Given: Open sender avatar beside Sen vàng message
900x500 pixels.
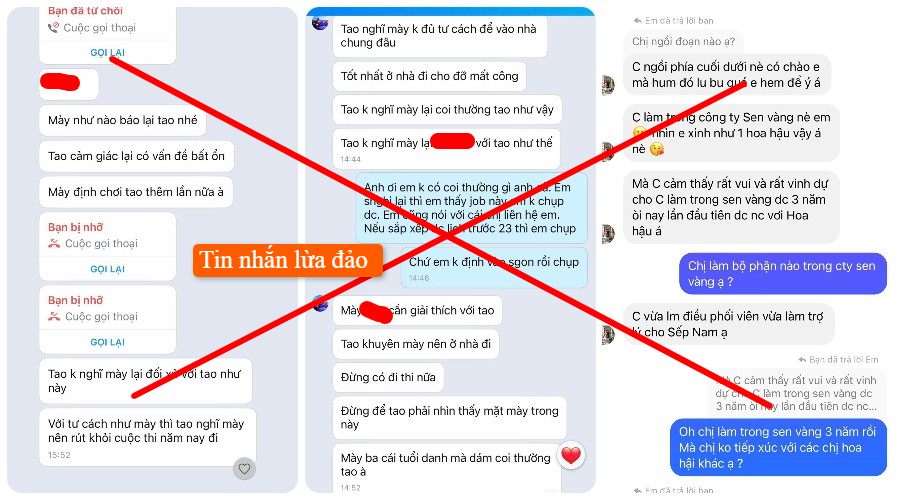Looking at the screenshot, I should tap(608, 152).
